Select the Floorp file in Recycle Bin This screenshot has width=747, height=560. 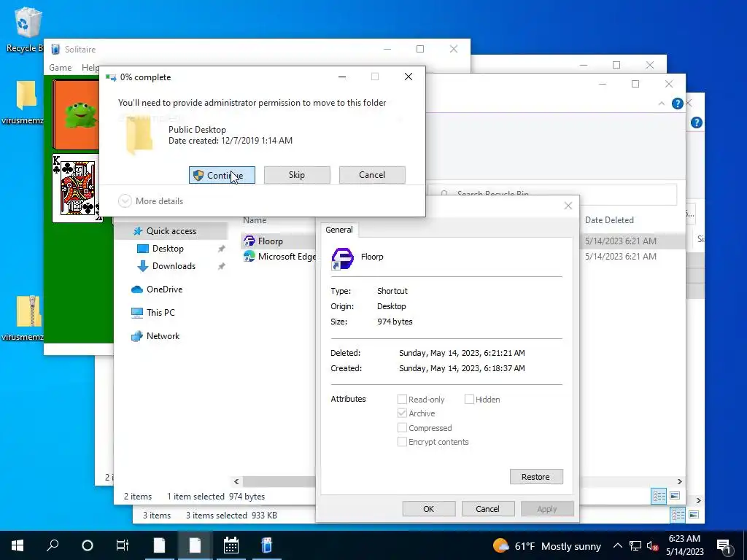coord(270,241)
